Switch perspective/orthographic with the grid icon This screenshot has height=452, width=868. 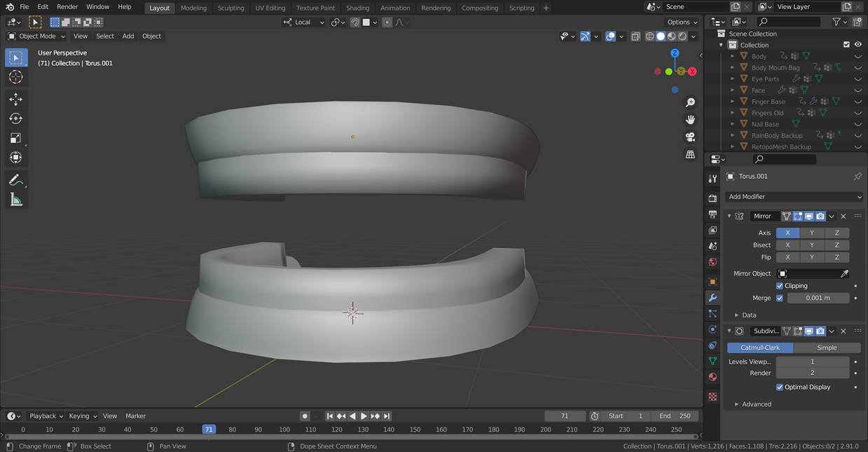(690, 153)
